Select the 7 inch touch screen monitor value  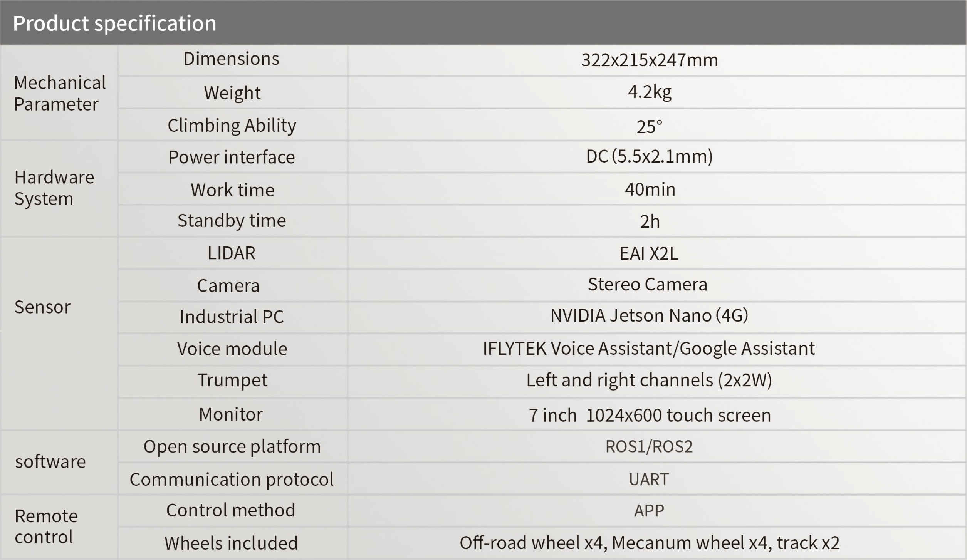(x=650, y=415)
